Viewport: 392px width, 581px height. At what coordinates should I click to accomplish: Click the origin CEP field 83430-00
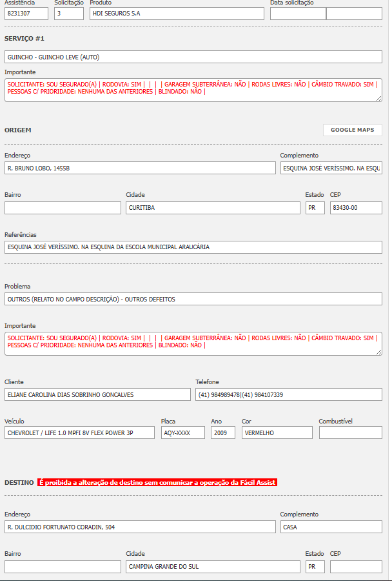356,207
